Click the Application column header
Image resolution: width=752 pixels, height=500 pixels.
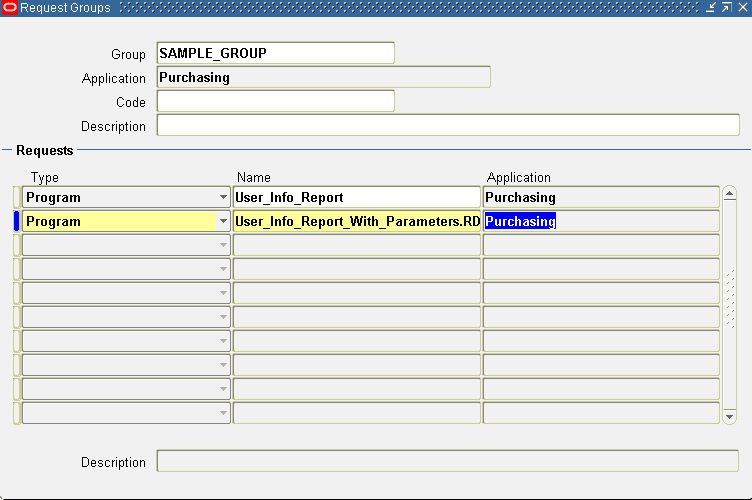point(518,178)
